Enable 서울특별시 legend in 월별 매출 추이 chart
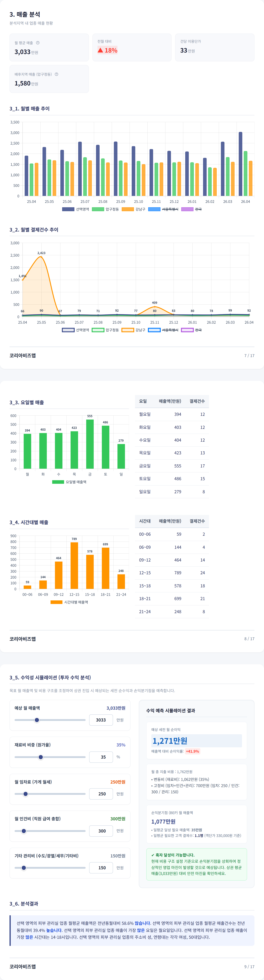 click(x=163, y=209)
